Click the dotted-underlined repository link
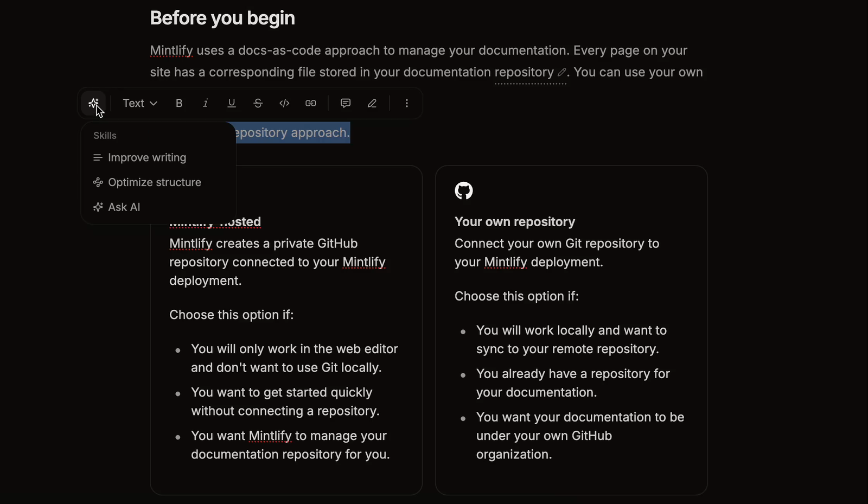 coord(524,72)
